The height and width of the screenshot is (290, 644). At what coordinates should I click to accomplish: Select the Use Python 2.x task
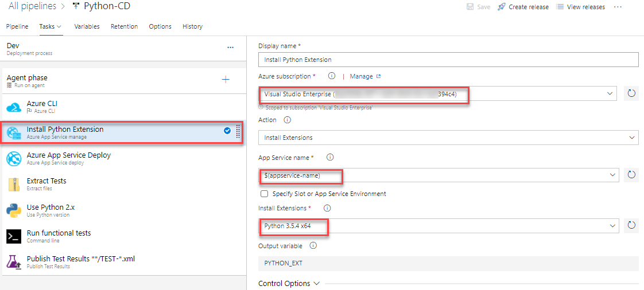[123, 210]
